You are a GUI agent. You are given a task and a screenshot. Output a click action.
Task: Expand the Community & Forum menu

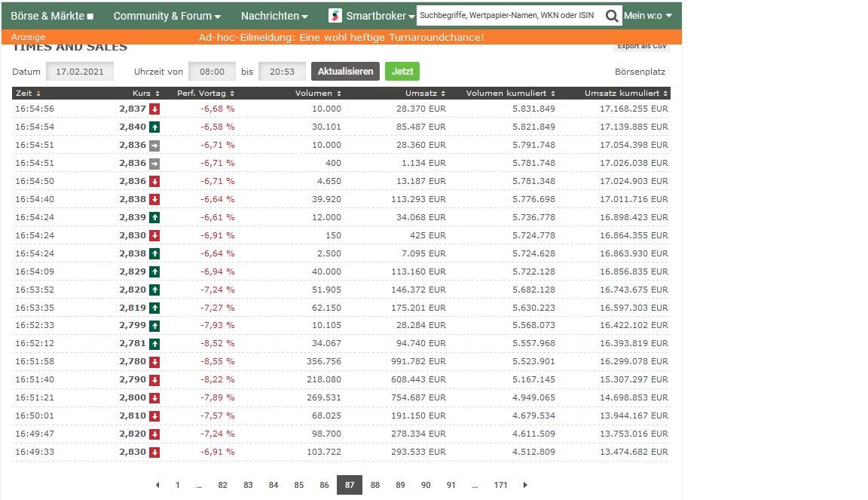[167, 16]
